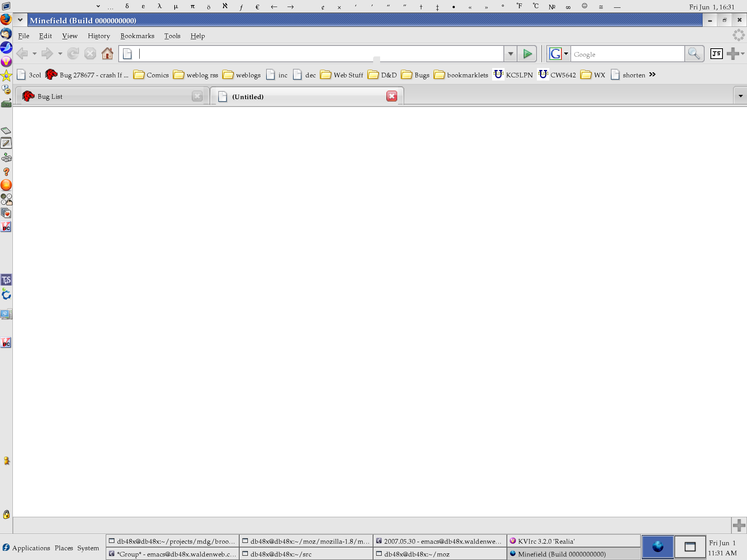Image resolution: width=747 pixels, height=560 pixels.
Task: Open the dec bookmarklet
Action: coord(304,75)
